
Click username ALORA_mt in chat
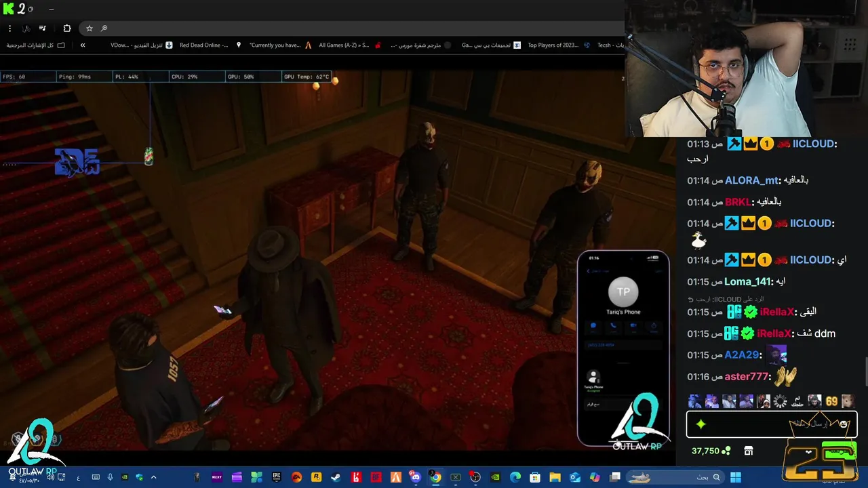752,180
